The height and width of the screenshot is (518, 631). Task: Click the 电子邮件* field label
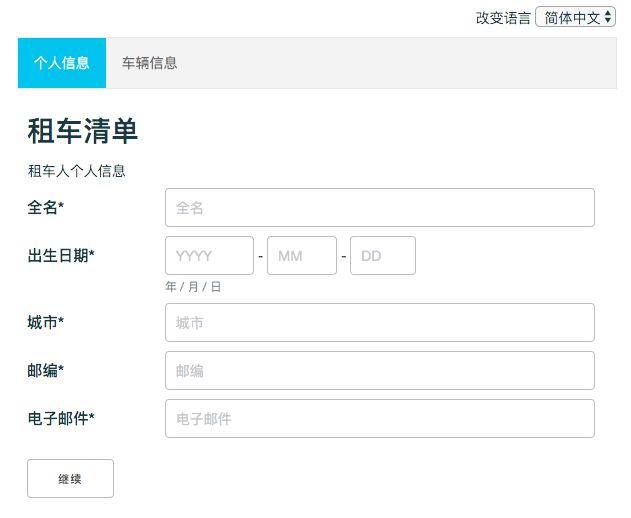[x=61, y=418]
